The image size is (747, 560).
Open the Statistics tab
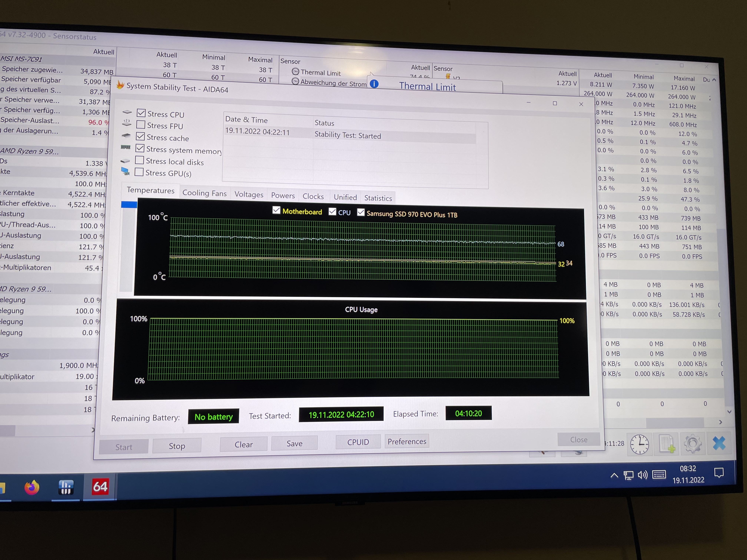click(x=378, y=198)
